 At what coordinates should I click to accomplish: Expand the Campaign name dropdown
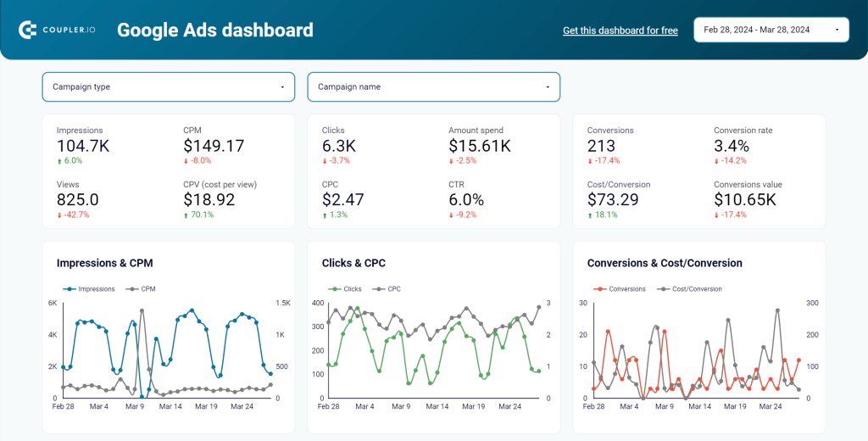433,87
